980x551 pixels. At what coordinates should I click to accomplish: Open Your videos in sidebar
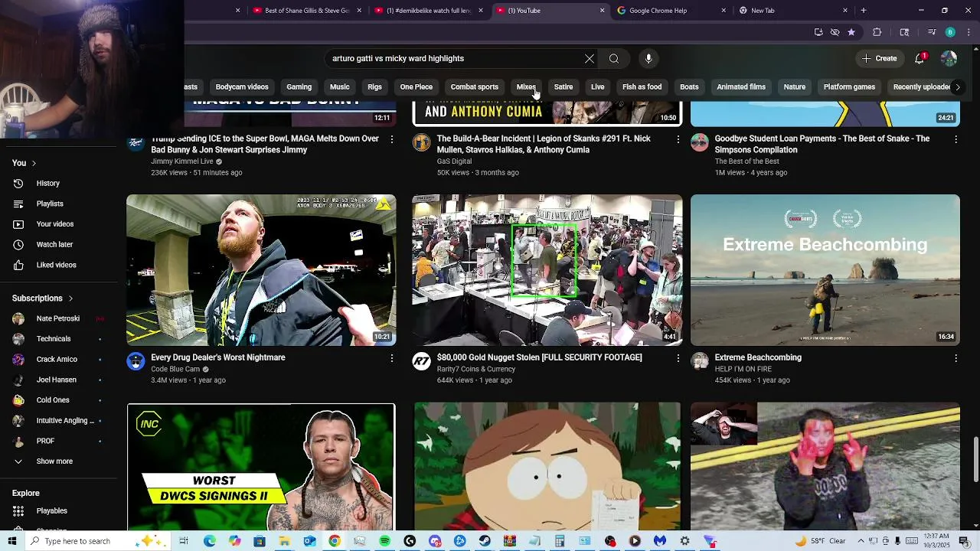(54, 224)
